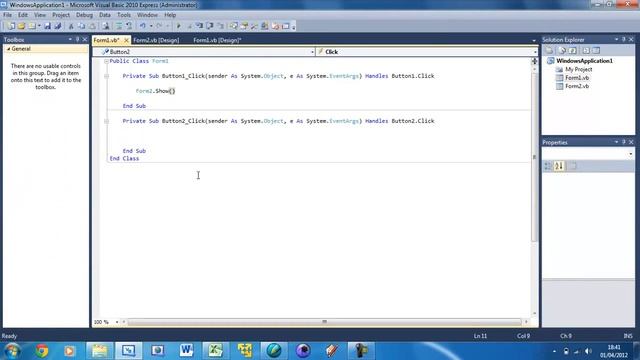The height and width of the screenshot is (360, 640).
Task: Open the View menu
Action: (x=40, y=15)
